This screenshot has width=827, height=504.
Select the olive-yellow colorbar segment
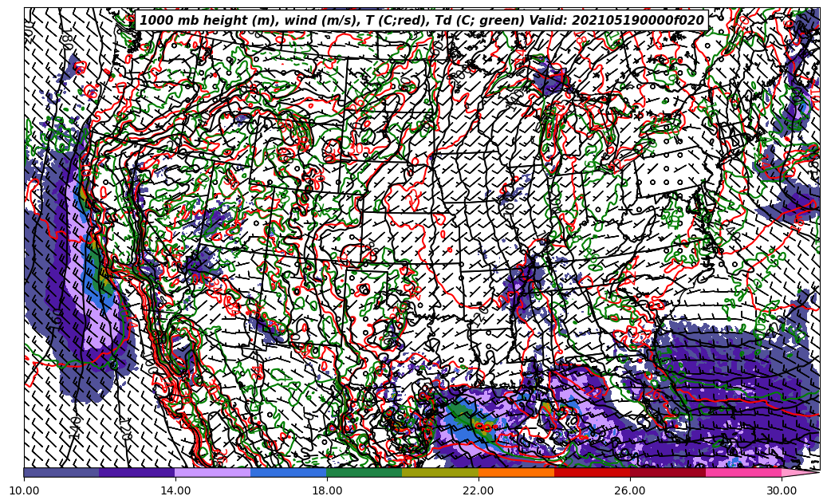(440, 472)
